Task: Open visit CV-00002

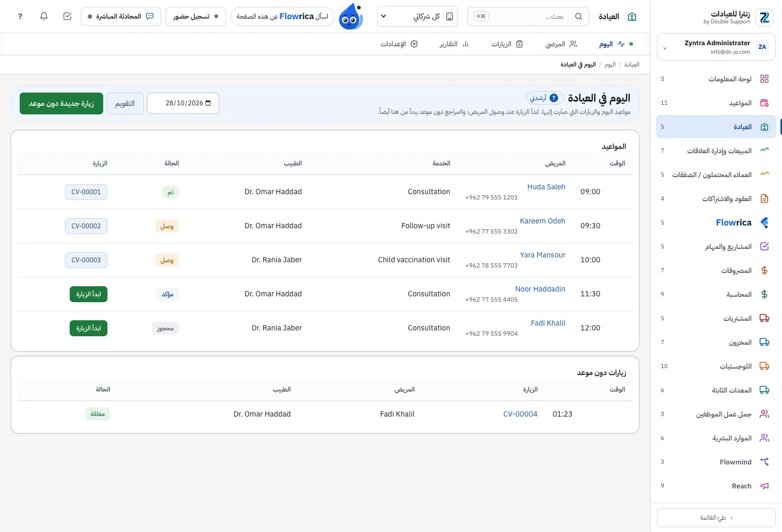Action: (86, 226)
